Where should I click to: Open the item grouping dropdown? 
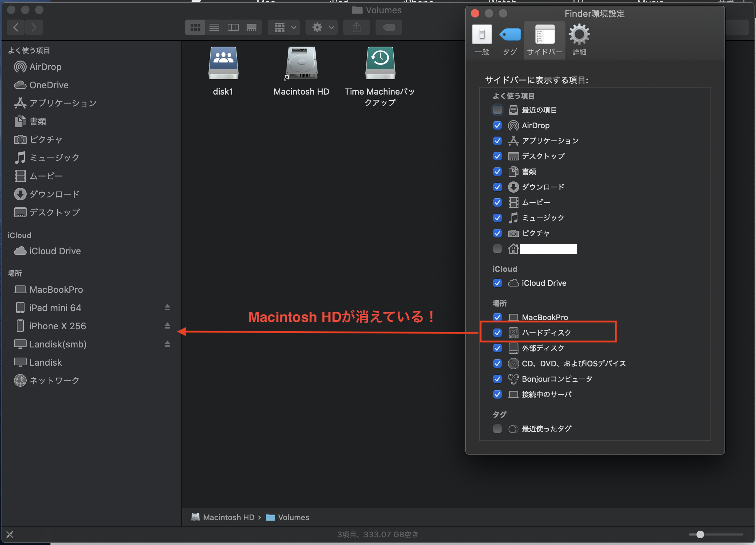[284, 27]
